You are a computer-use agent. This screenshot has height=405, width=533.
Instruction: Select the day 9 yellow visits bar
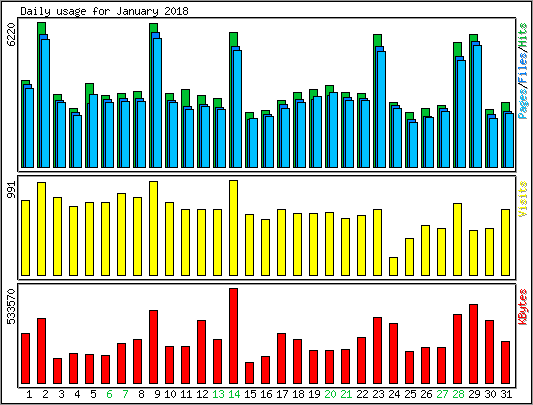pyautogui.click(x=153, y=228)
